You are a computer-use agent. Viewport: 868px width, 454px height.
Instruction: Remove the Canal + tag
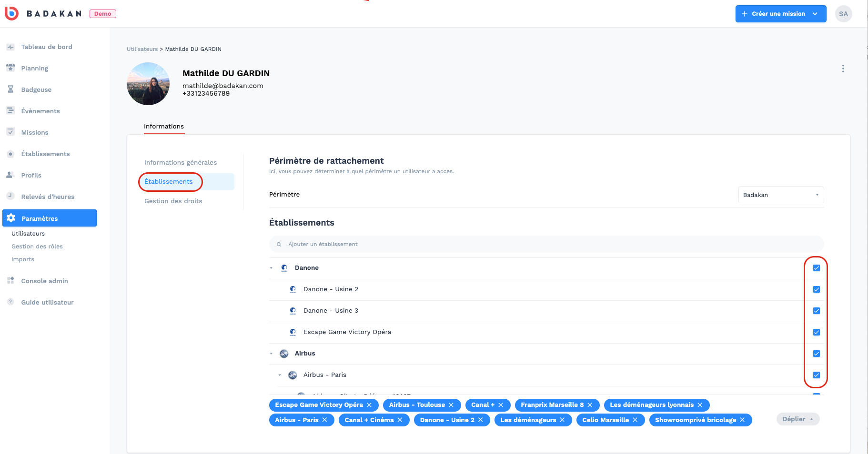point(501,405)
